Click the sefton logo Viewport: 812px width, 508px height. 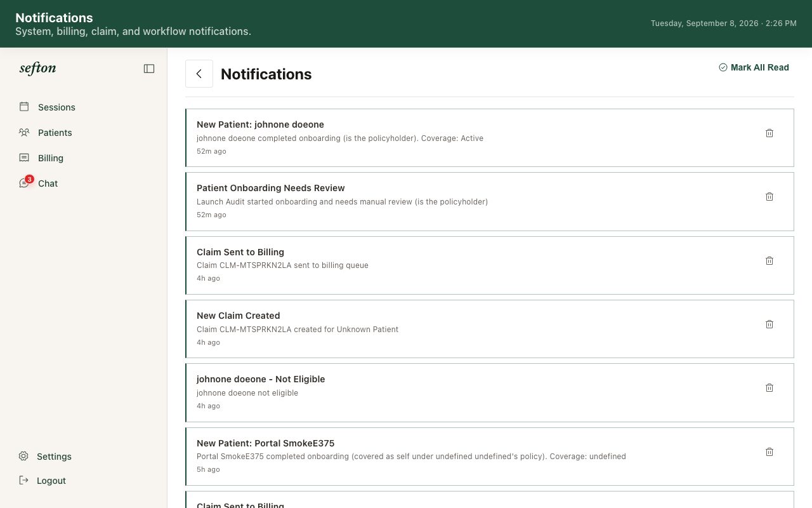coord(37,69)
